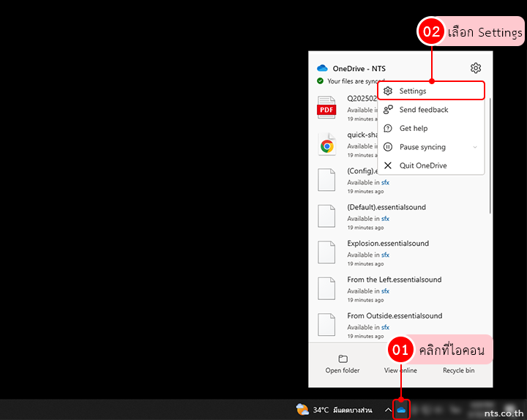Follow the sfx link under (Default).essentialsound

[x=385, y=219]
